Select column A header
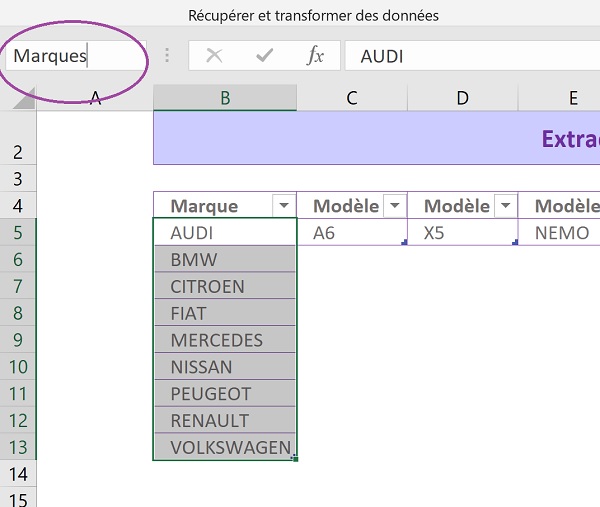Viewport: 600px width, 507px height. 95,98
